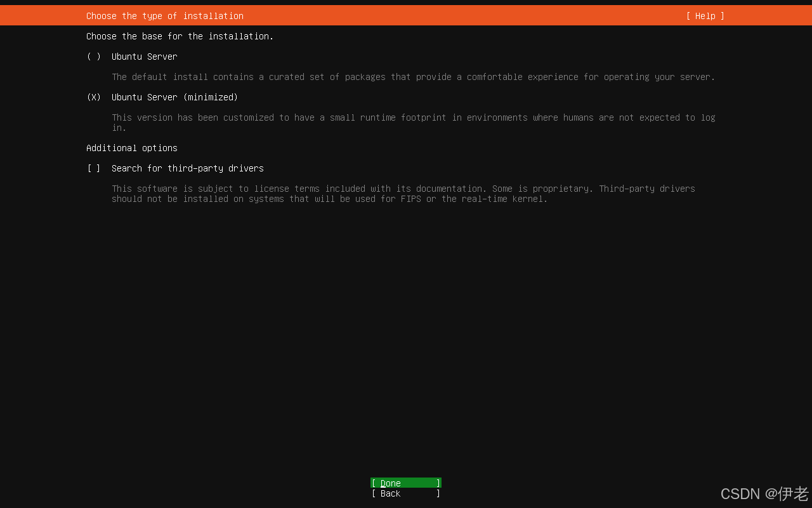This screenshot has height=508, width=812.
Task: Select the Ubuntu Server (minimized) radio button
Action: (x=94, y=97)
